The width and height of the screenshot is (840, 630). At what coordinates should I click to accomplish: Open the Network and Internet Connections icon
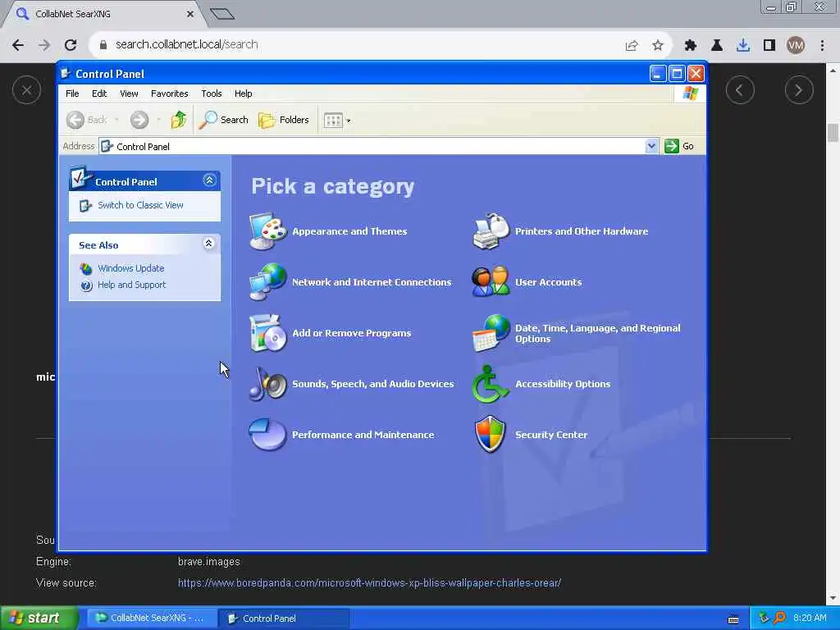[268, 282]
